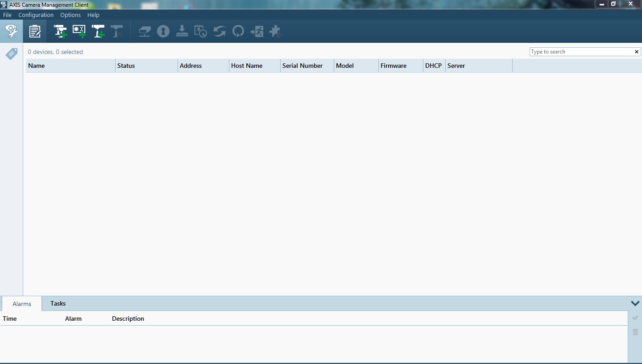The height and width of the screenshot is (364, 642).
Task: Click the add devices camera icon
Action: [60, 31]
